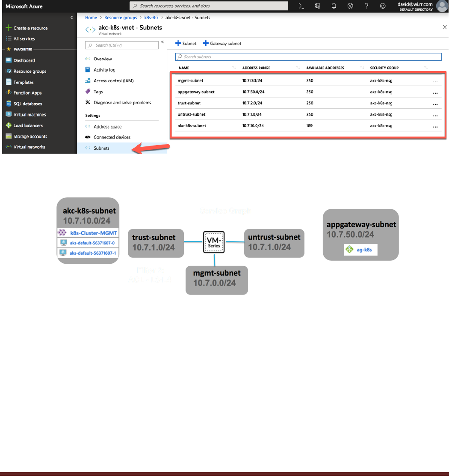Viewport: 449px width, 476px height.
Task: Collapse the resource menu panel chevron
Action: [x=162, y=42]
